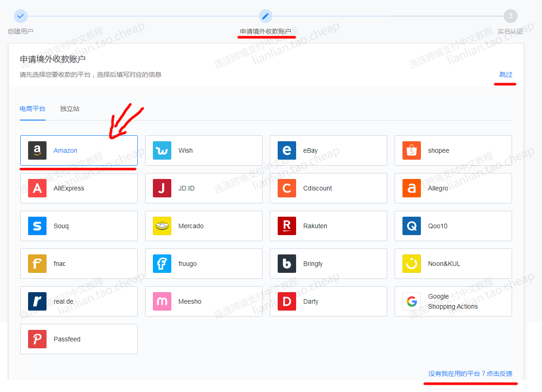542x392 pixels.
Task: Select the Amazon platform logo
Action: tap(37, 150)
